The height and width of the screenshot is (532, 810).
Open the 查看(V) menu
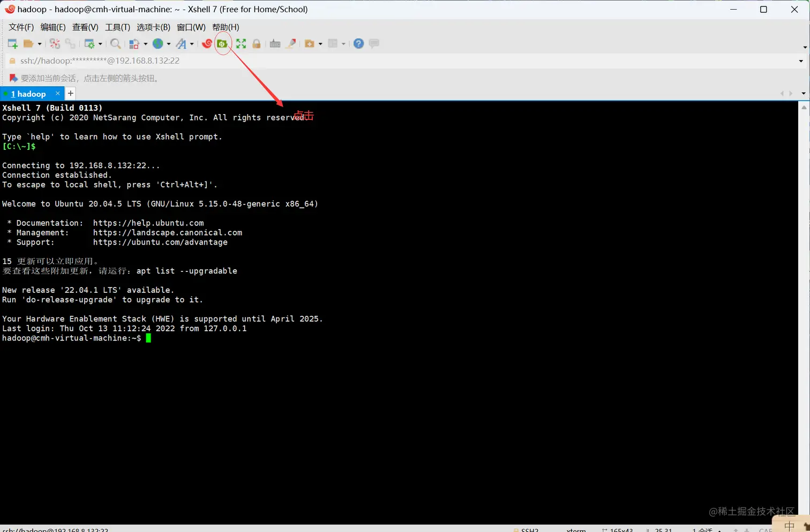click(85, 27)
